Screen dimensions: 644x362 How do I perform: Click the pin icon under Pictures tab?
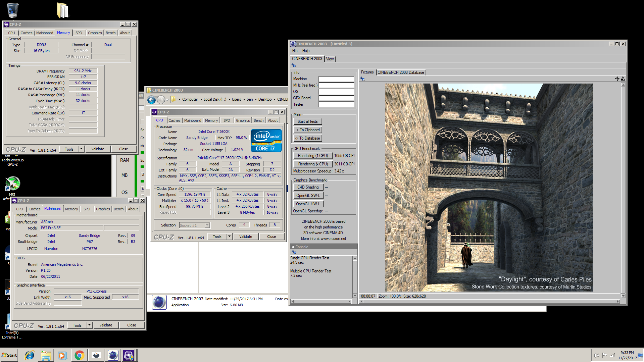coord(362,79)
